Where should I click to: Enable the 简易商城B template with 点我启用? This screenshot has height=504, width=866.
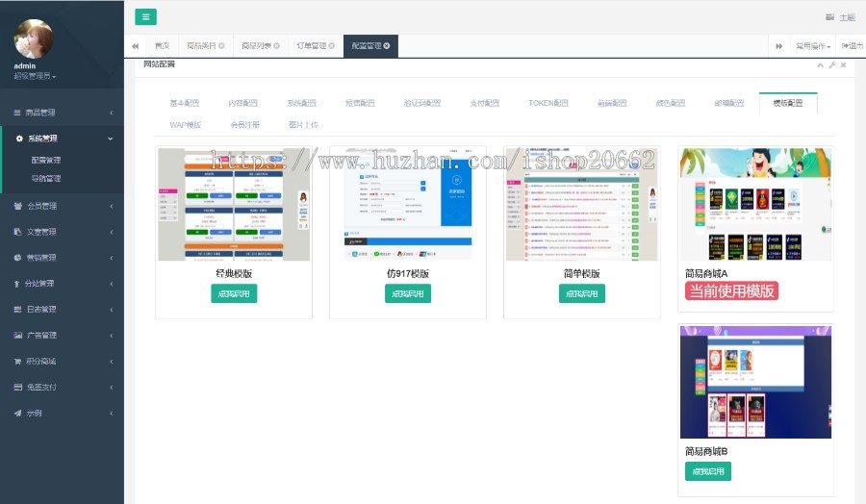click(x=708, y=471)
